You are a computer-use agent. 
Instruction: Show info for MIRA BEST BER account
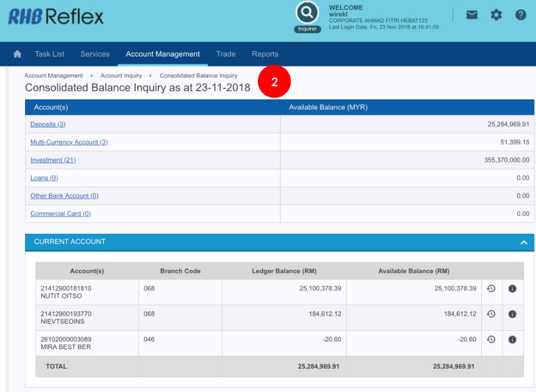(x=512, y=340)
